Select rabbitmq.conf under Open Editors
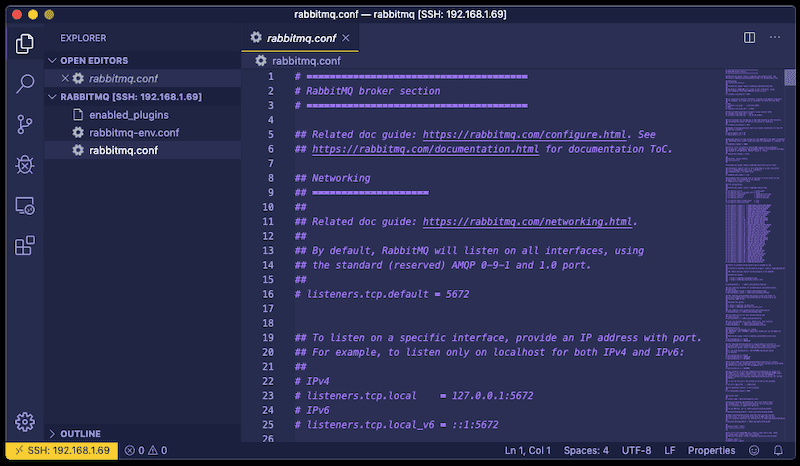800x466 pixels. point(143,78)
